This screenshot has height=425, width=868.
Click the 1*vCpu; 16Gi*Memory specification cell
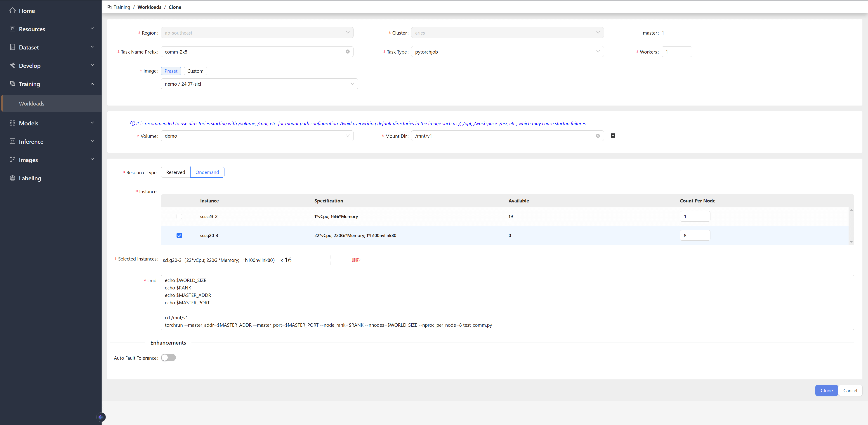coord(336,216)
